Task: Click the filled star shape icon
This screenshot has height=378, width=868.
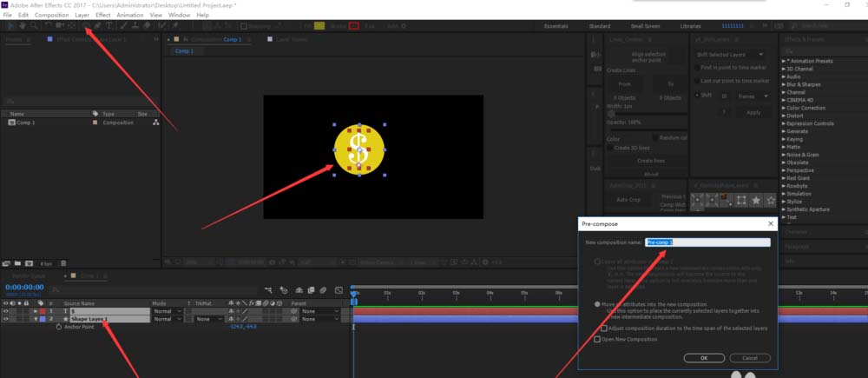Action: point(756,200)
